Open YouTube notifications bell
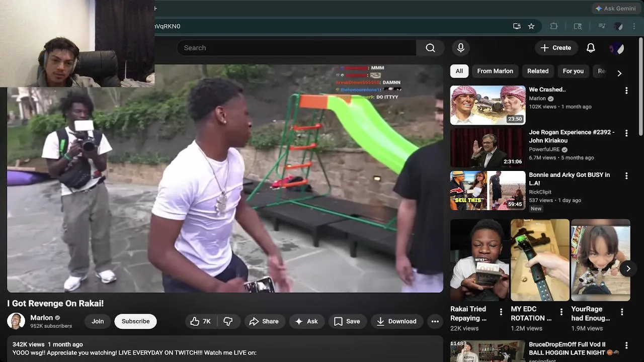644x362 pixels. tap(591, 48)
